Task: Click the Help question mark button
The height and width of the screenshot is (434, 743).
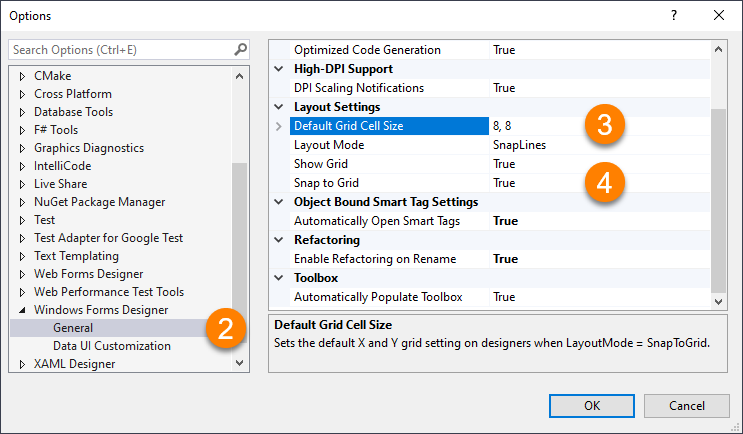Action: (674, 15)
